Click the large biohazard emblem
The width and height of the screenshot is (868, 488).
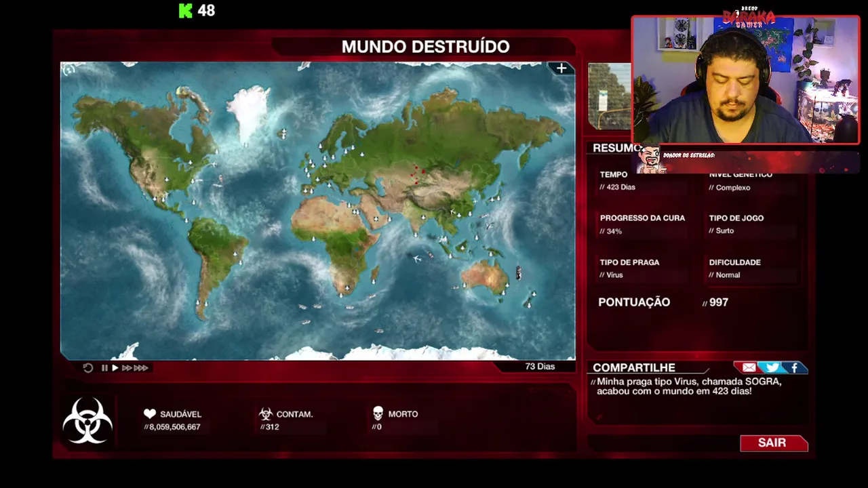coord(87,420)
